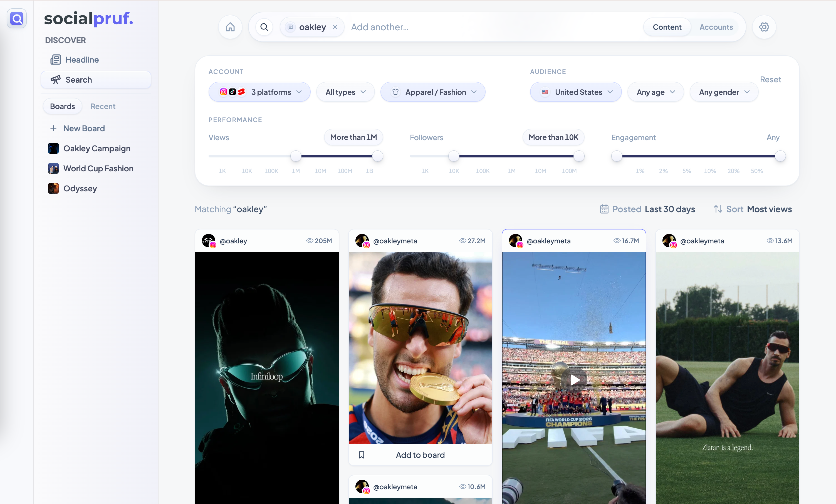Create a New Board
This screenshot has height=504, width=836.
tap(96, 128)
